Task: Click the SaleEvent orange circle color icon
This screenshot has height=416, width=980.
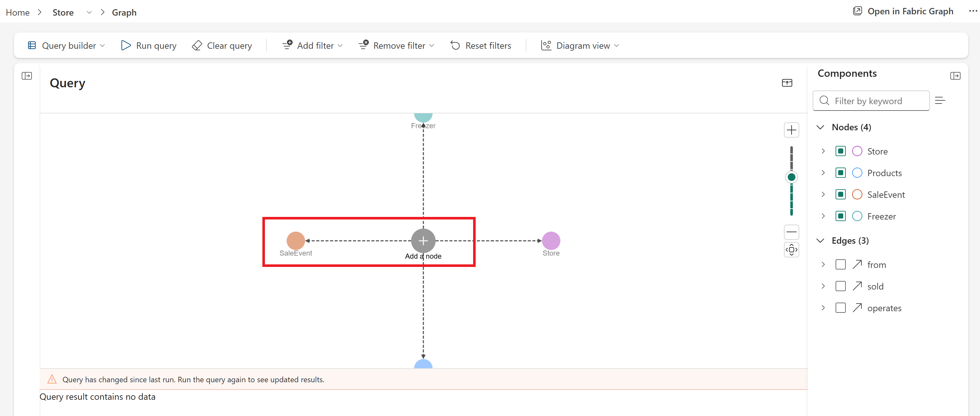Action: pyautogui.click(x=857, y=194)
